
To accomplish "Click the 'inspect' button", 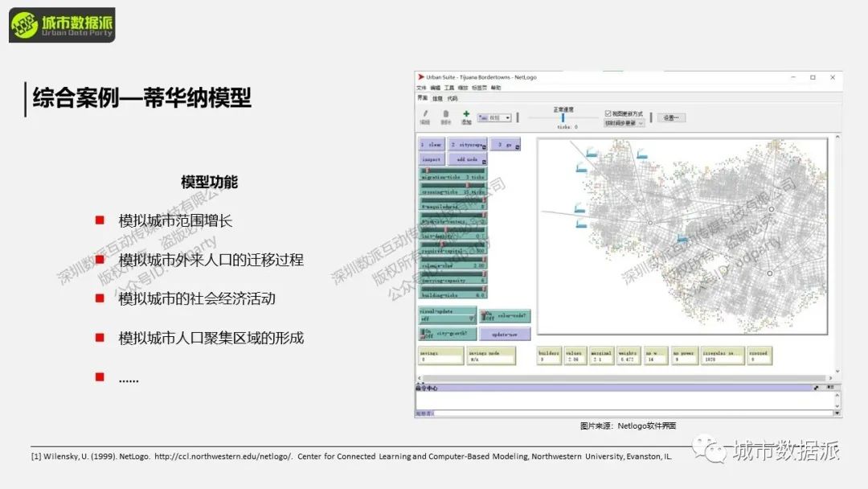I will [x=432, y=159].
